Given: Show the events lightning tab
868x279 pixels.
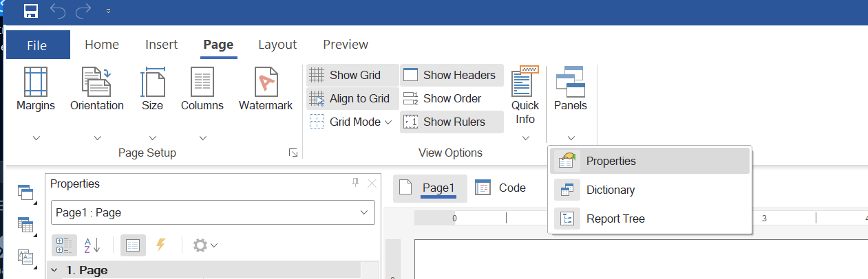Looking at the screenshot, I should (x=161, y=245).
